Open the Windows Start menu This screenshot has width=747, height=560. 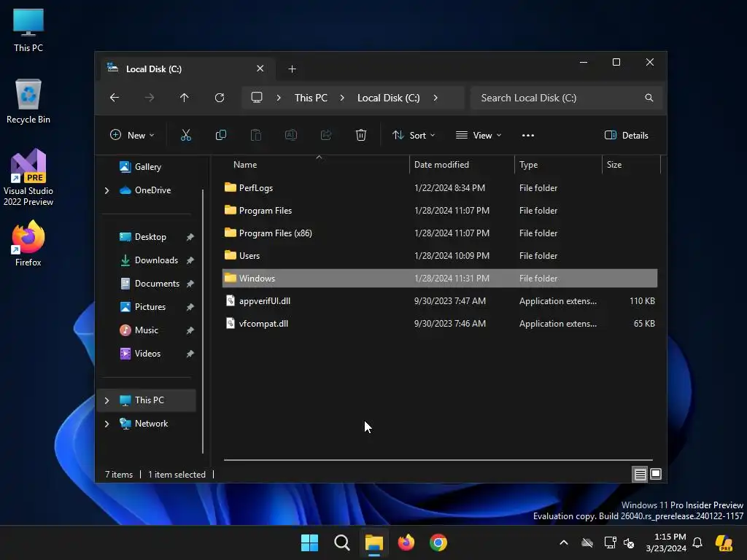(x=309, y=542)
